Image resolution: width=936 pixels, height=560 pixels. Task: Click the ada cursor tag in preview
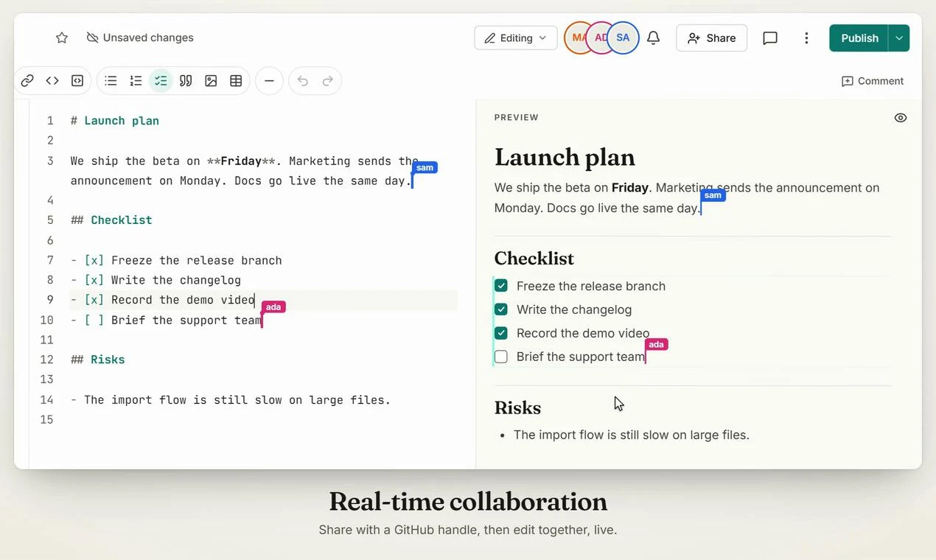[656, 344]
